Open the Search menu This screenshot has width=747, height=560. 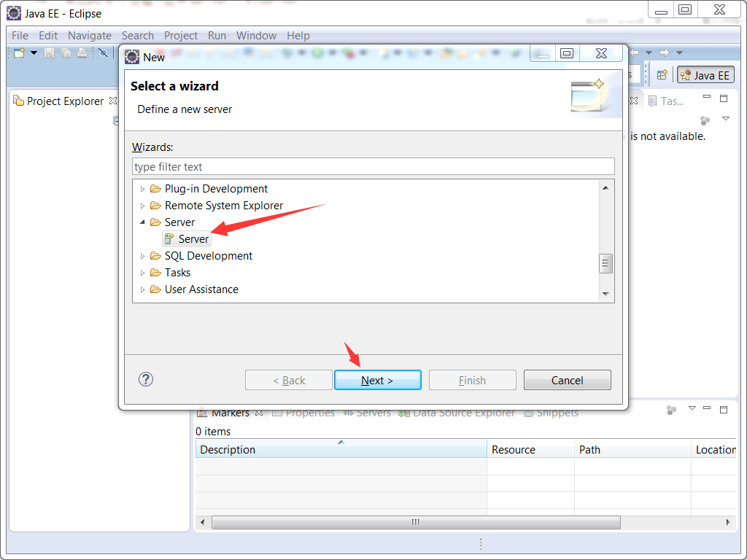point(138,36)
